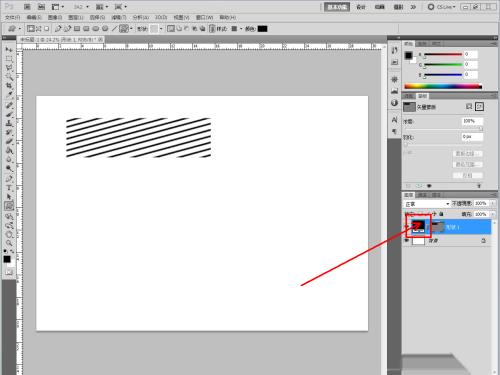Image resolution: width=500 pixels, height=375 pixels.
Task: Click the shape layer fill thumbnail
Action: coord(418,226)
